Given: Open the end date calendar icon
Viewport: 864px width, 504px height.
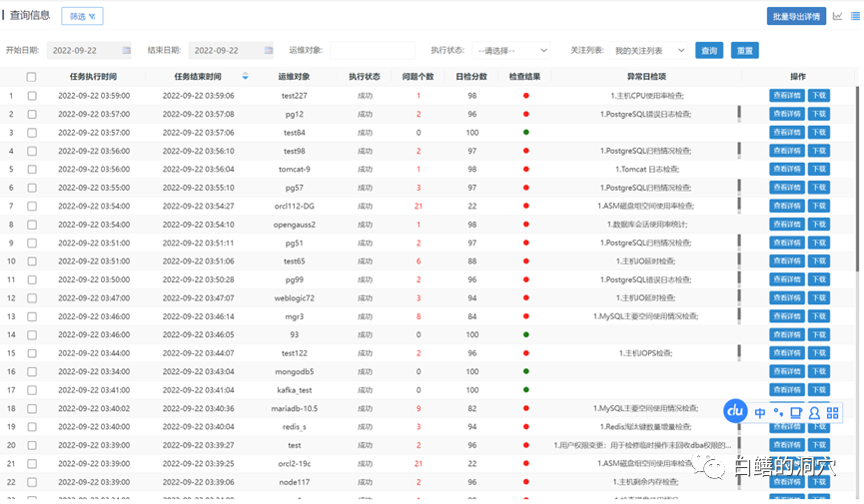Looking at the screenshot, I should click(x=268, y=50).
